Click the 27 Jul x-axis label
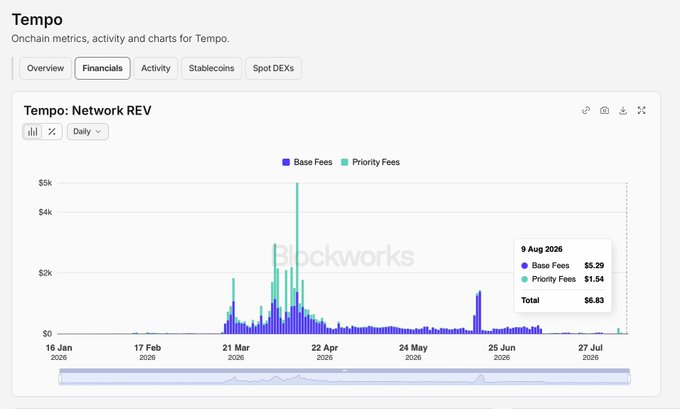The image size is (680, 409). coord(590,352)
